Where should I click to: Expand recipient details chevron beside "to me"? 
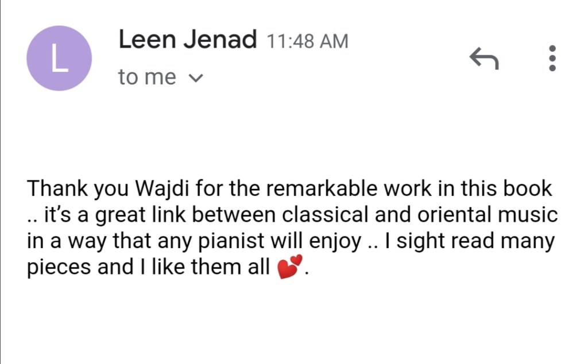[x=196, y=78]
